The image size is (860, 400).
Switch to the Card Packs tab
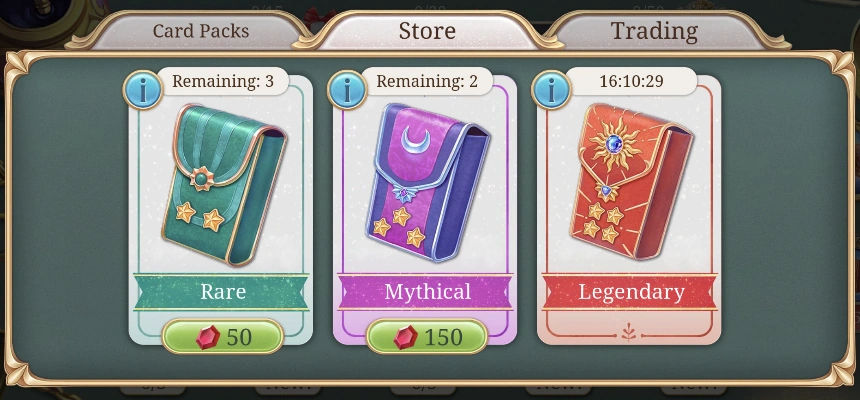(x=201, y=31)
